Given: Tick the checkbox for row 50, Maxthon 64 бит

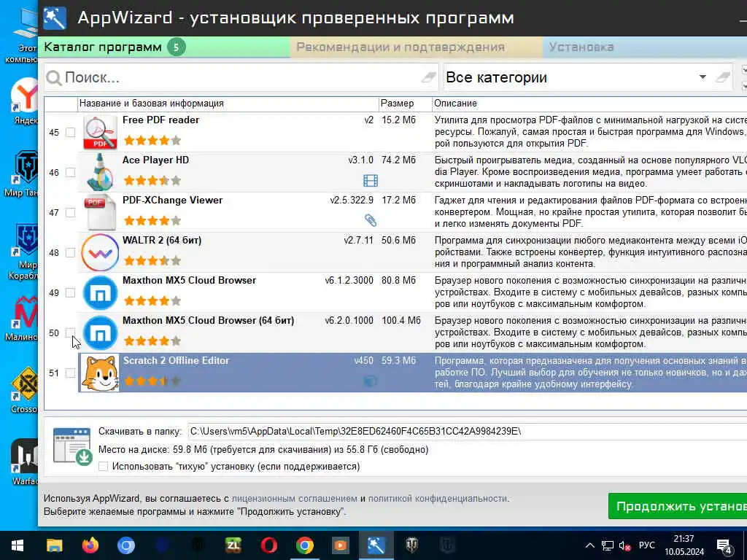Looking at the screenshot, I should 70,332.
